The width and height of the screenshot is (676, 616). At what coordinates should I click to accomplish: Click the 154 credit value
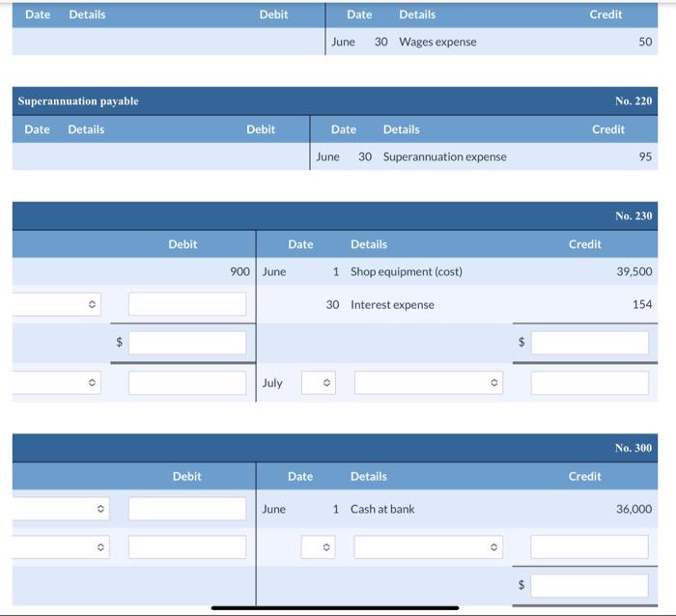[x=642, y=304]
